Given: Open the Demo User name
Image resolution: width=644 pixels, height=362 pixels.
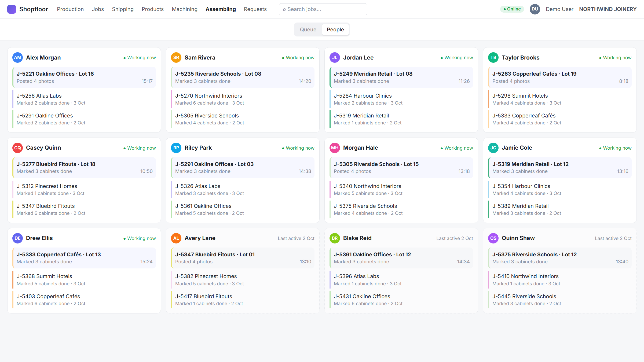Looking at the screenshot, I should tap(559, 9).
